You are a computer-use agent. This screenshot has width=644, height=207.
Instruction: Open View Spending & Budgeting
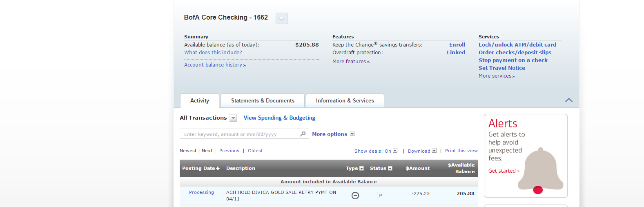(279, 118)
